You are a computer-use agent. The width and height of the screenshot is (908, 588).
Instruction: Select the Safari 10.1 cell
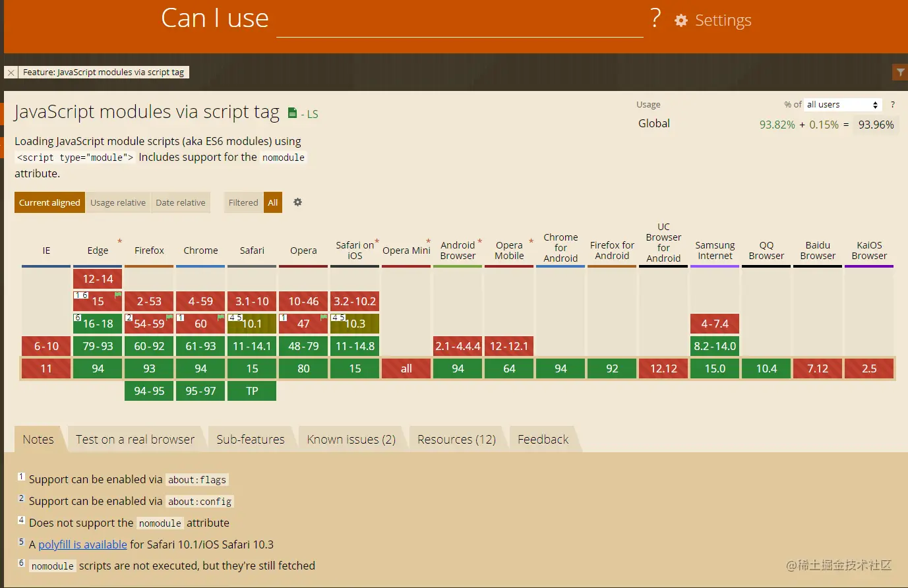pyautogui.click(x=252, y=324)
